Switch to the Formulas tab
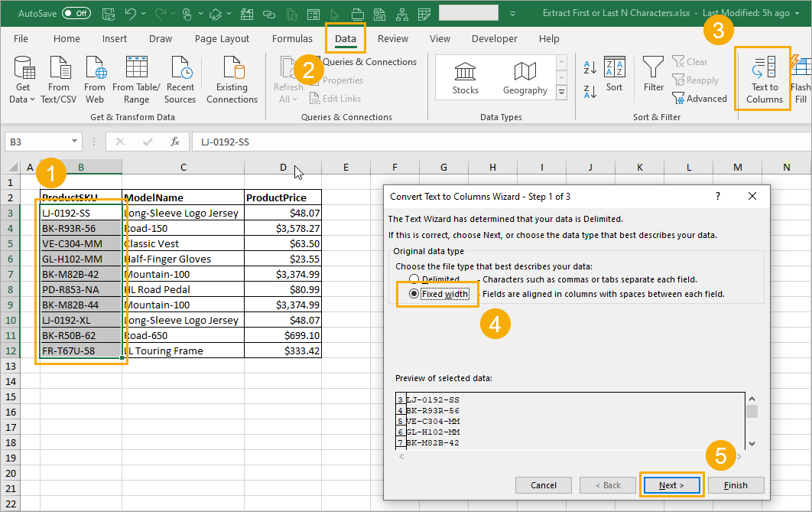 [292, 38]
